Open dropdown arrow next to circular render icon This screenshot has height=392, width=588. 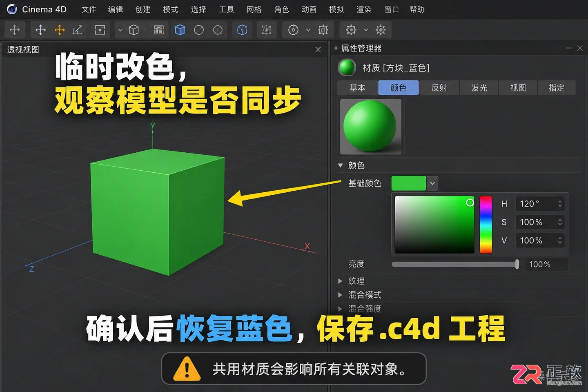pyautogui.click(x=308, y=30)
